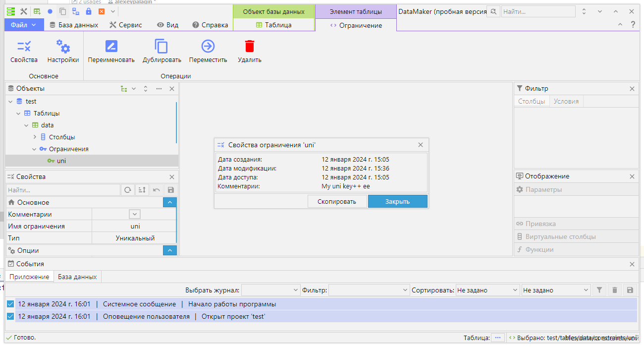Focus the top Найти search field
This screenshot has width=644, height=347.
(x=538, y=11)
